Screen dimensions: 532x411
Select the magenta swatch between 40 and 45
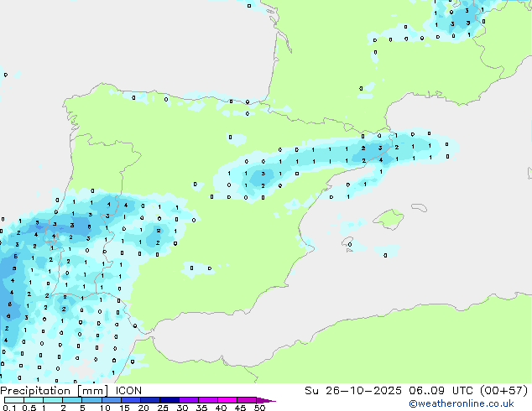[227, 400]
